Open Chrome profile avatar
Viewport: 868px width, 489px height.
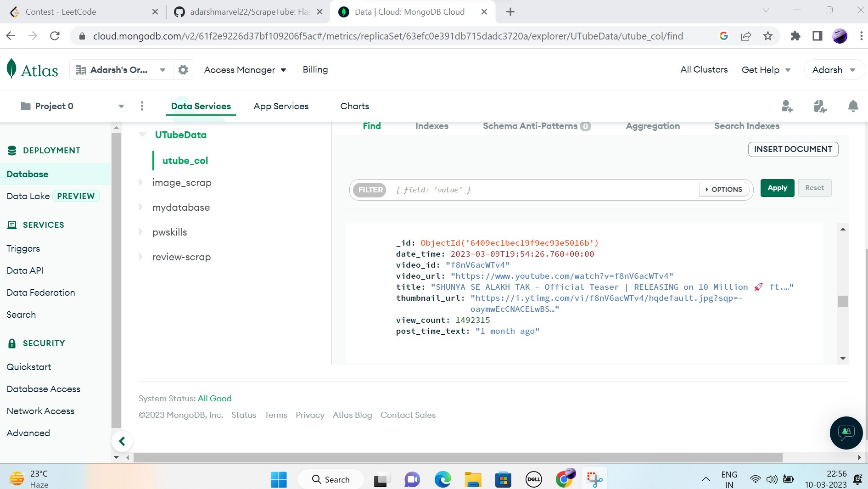tap(840, 36)
